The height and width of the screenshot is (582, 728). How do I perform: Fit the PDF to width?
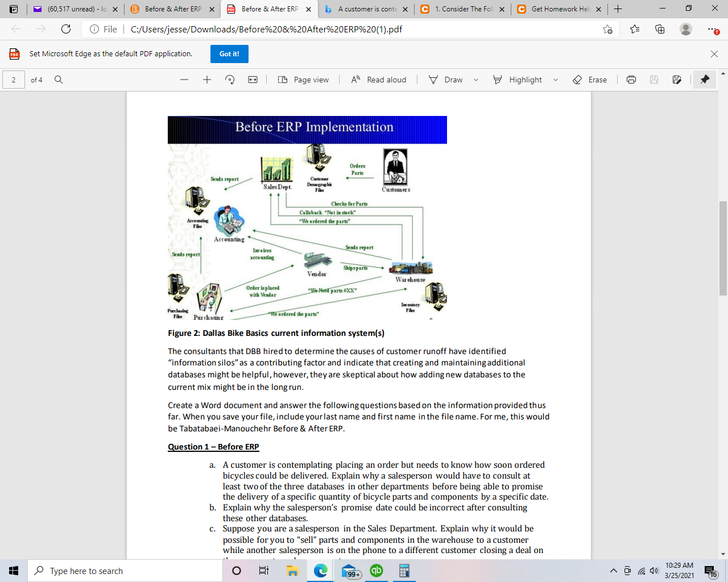click(x=253, y=80)
